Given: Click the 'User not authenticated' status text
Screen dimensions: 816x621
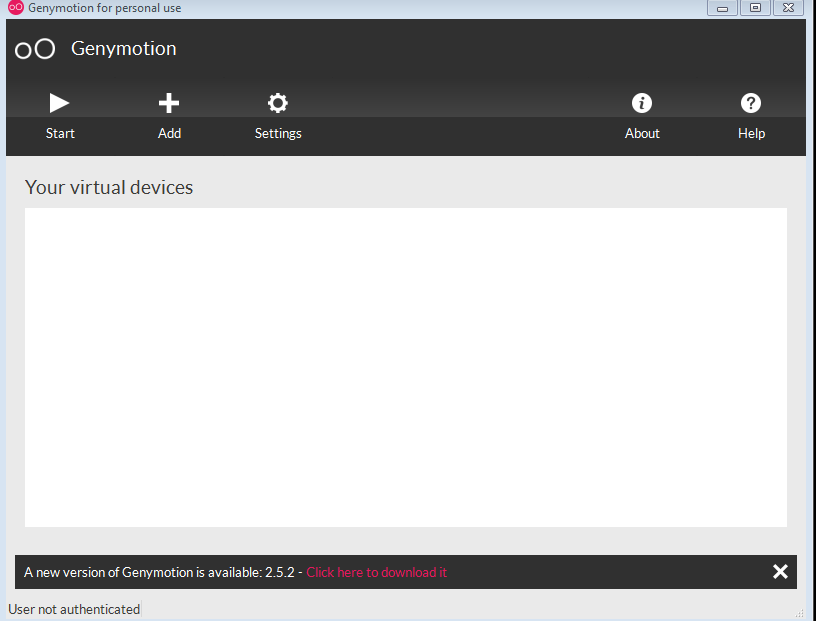Looking at the screenshot, I should pyautogui.click(x=74, y=609).
